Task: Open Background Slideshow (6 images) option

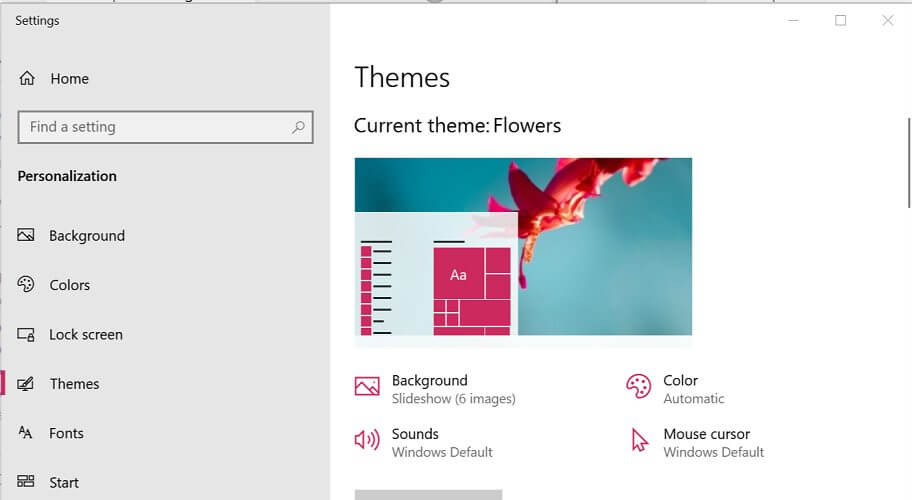Action: click(453, 389)
